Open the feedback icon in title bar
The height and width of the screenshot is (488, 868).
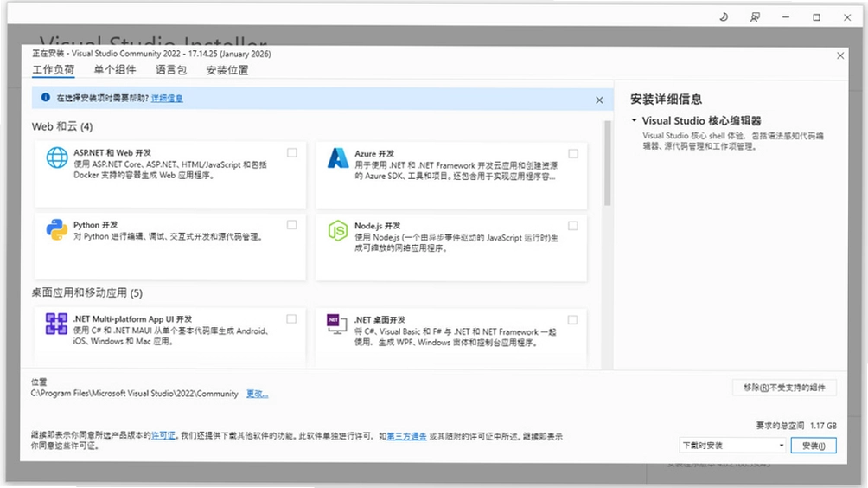[x=755, y=17]
